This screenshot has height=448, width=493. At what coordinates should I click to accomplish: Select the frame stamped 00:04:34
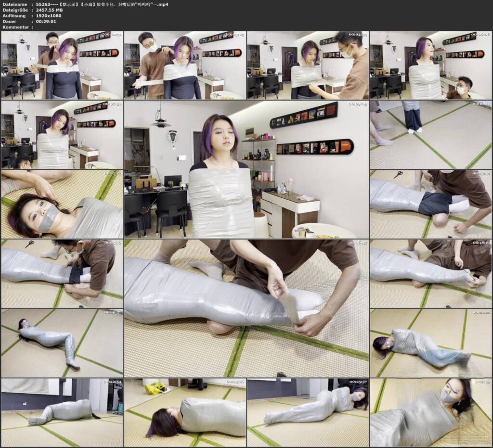[308, 65]
